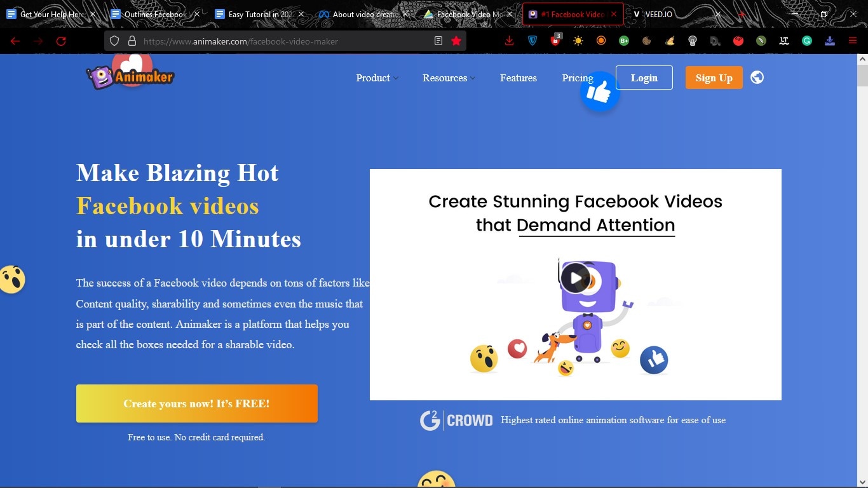This screenshot has height=488, width=868.
Task: Click the red bookmark star
Action: (x=456, y=41)
